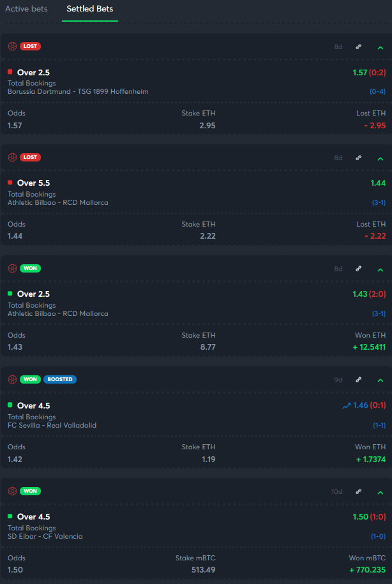Switch to Active bets tab
392x584 pixels.
click(x=27, y=9)
